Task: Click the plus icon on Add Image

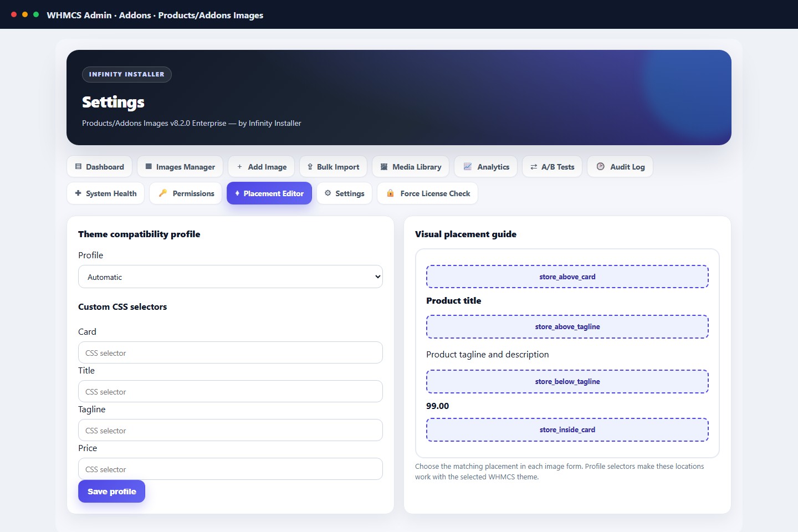Action: click(x=239, y=167)
